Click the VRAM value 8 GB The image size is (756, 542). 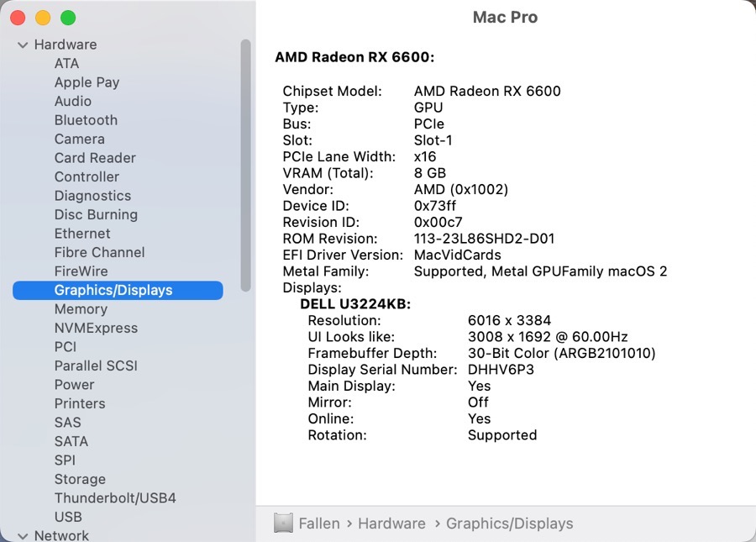click(430, 172)
